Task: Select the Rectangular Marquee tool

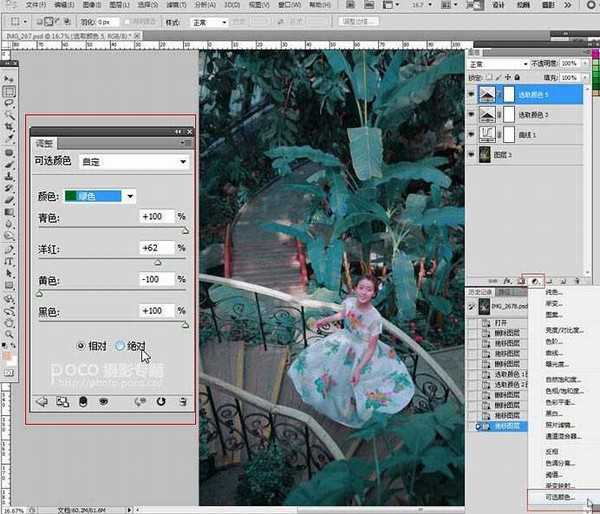Action: [9, 91]
